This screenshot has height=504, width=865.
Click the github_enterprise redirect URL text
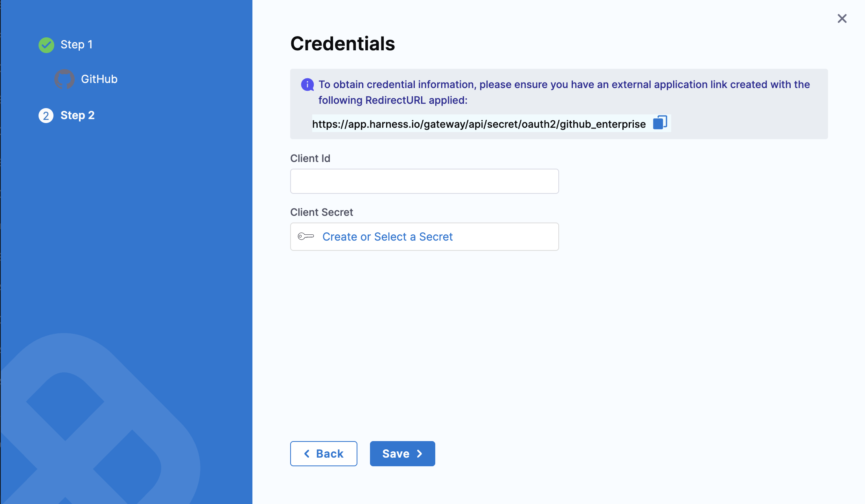click(x=479, y=124)
